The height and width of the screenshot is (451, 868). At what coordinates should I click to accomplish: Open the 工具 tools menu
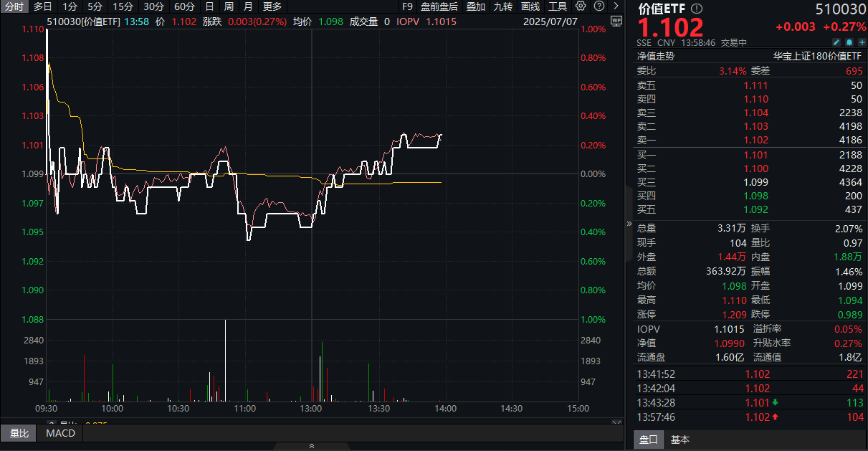click(557, 6)
